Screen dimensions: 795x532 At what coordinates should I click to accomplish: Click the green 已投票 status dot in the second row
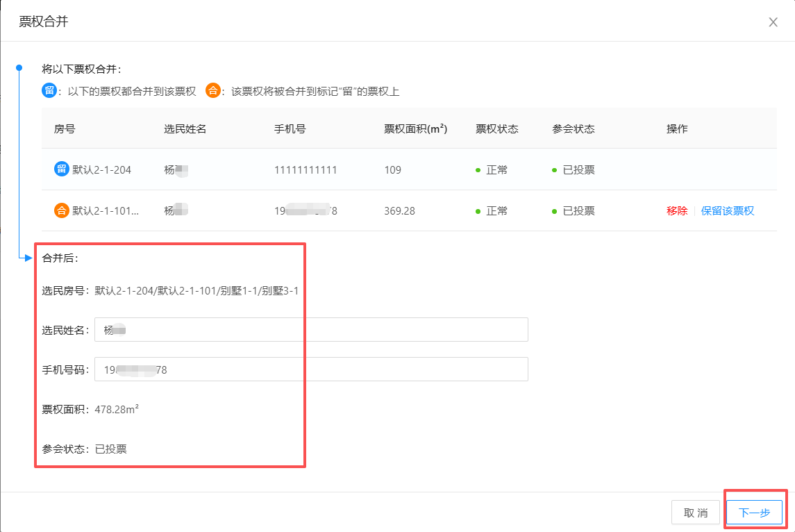tap(555, 211)
